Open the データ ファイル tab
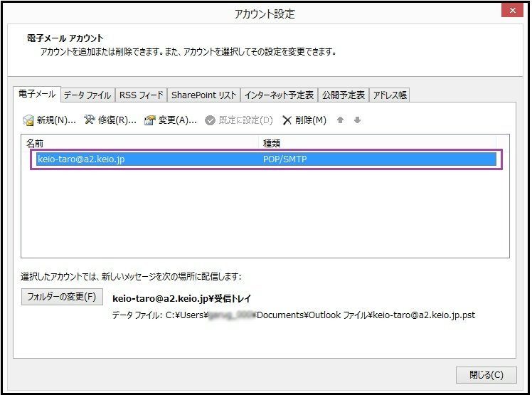This screenshot has height=395, width=532. [87, 95]
